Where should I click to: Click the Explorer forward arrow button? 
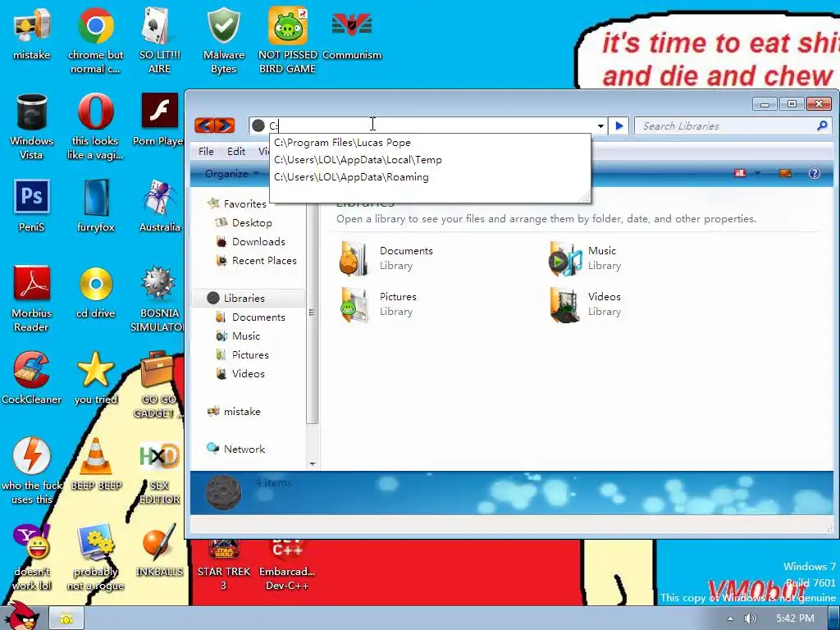pyautogui.click(x=225, y=126)
